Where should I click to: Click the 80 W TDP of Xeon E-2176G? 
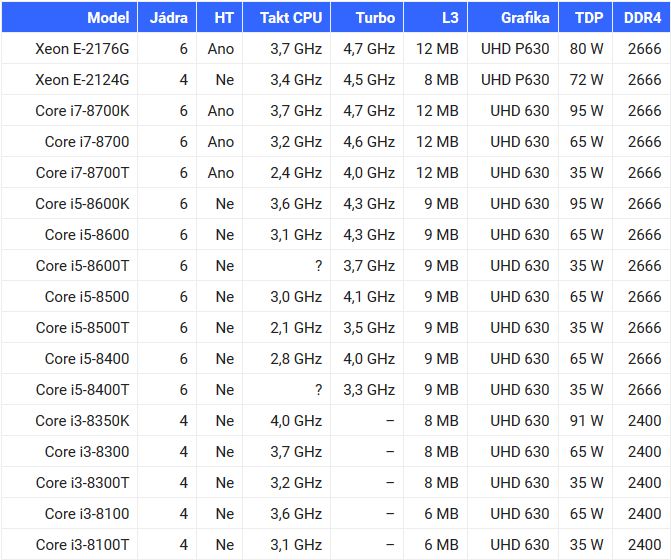point(586,49)
